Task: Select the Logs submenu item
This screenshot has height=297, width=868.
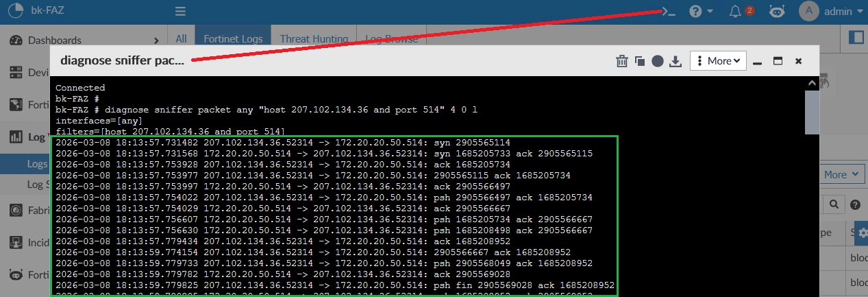Action: click(x=37, y=164)
